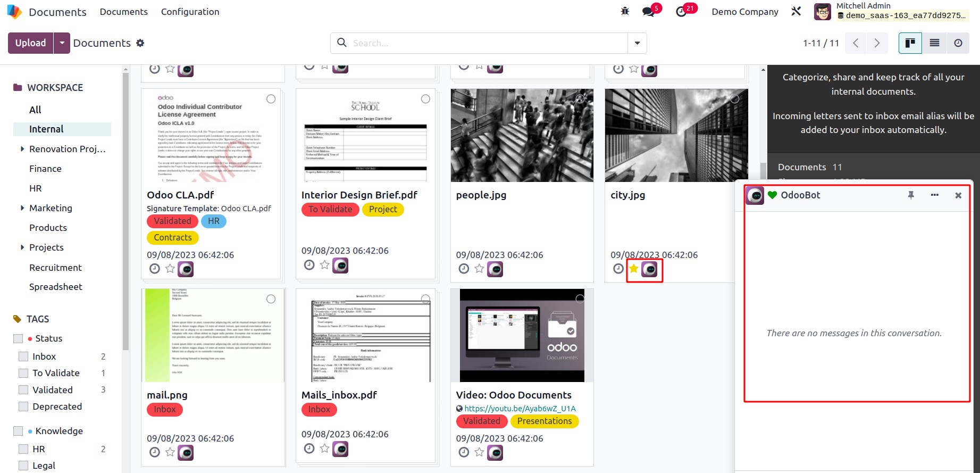Select the All workspace
The height and width of the screenshot is (473, 980).
[35, 110]
